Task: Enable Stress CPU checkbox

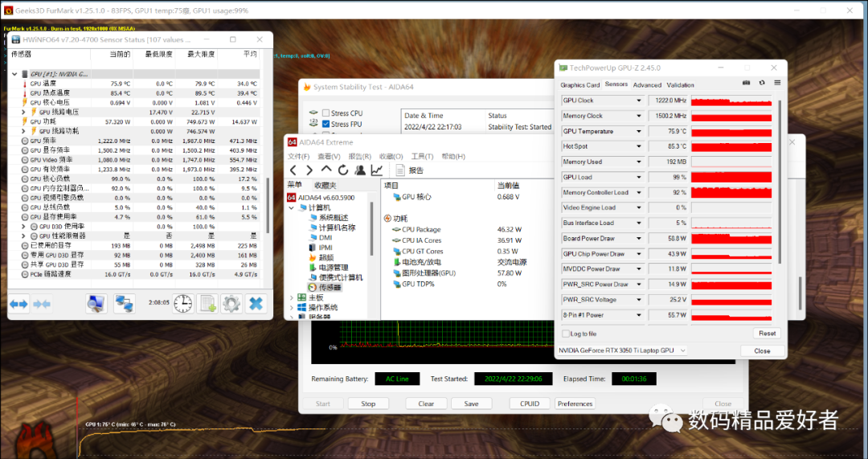Action: click(x=325, y=113)
